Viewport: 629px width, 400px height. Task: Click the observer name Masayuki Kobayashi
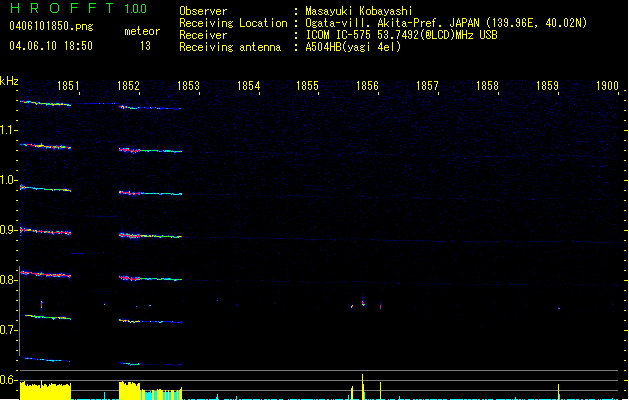359,11
